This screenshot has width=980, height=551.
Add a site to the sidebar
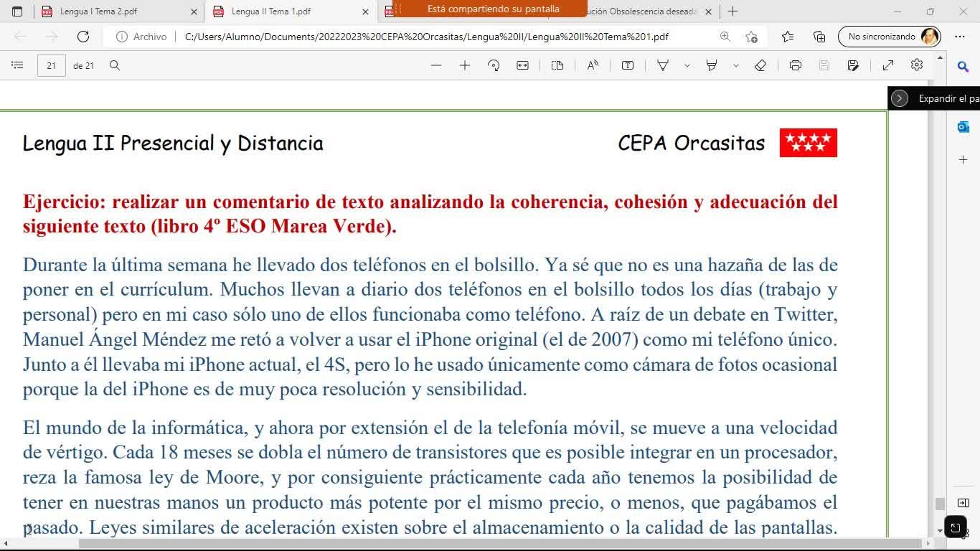coord(963,159)
